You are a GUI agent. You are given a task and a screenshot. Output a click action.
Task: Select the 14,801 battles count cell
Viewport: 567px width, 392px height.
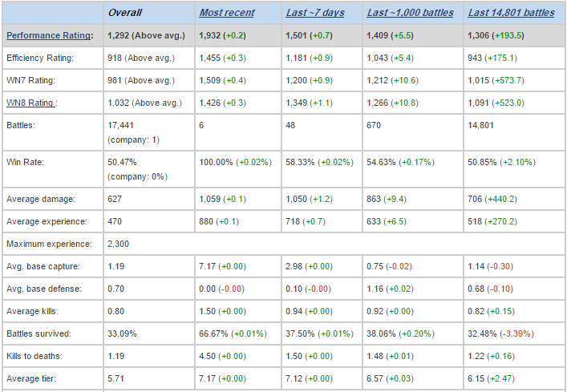click(x=480, y=125)
